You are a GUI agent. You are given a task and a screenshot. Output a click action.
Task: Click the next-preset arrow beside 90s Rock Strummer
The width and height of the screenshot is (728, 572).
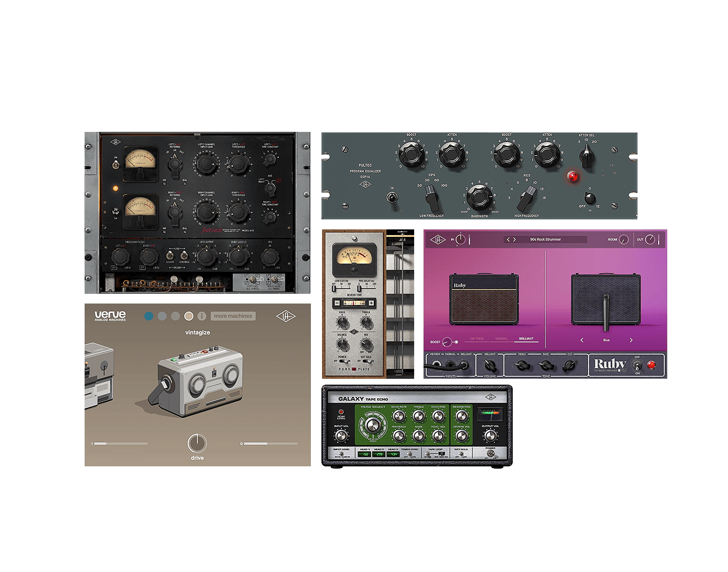point(514,240)
